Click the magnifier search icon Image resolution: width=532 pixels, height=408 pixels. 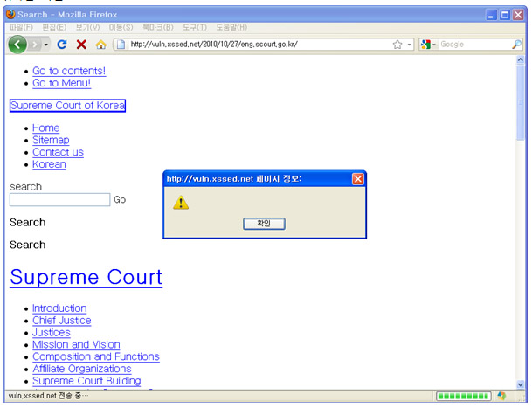[x=517, y=45]
